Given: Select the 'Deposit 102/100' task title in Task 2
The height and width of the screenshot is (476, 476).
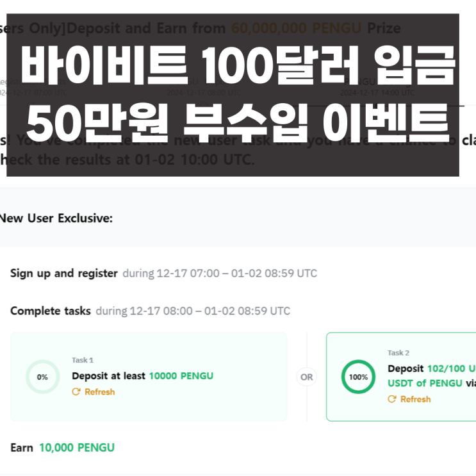Looking at the screenshot, I should 431,368.
